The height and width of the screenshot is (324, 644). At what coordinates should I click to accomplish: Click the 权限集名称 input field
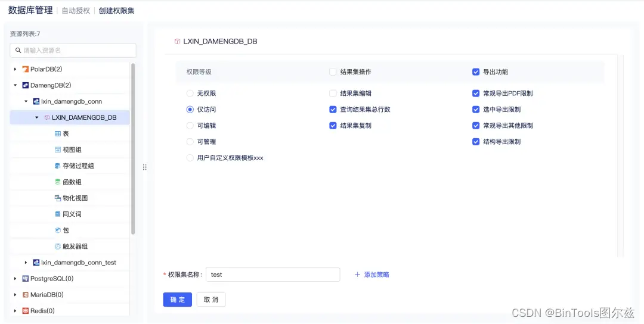273,275
